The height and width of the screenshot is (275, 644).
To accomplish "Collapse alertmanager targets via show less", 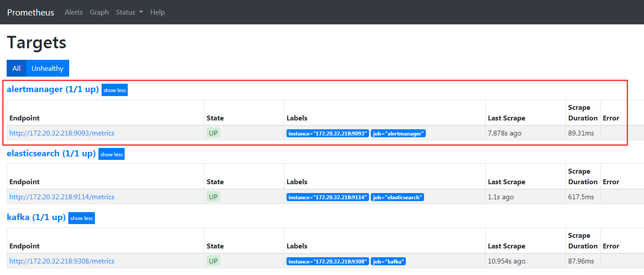I will click(x=114, y=90).
